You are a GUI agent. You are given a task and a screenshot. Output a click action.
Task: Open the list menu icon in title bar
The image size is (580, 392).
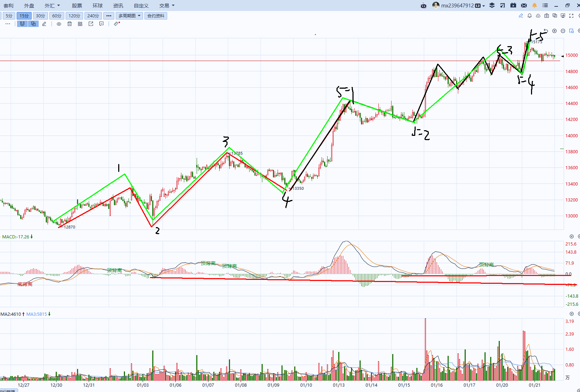pyautogui.click(x=545, y=5)
